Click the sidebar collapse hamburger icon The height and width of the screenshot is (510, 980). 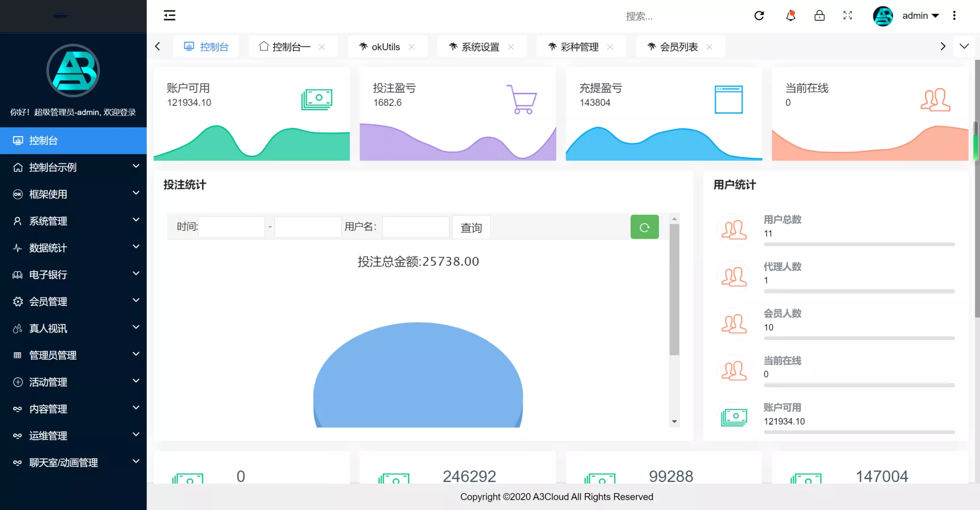[x=170, y=15]
